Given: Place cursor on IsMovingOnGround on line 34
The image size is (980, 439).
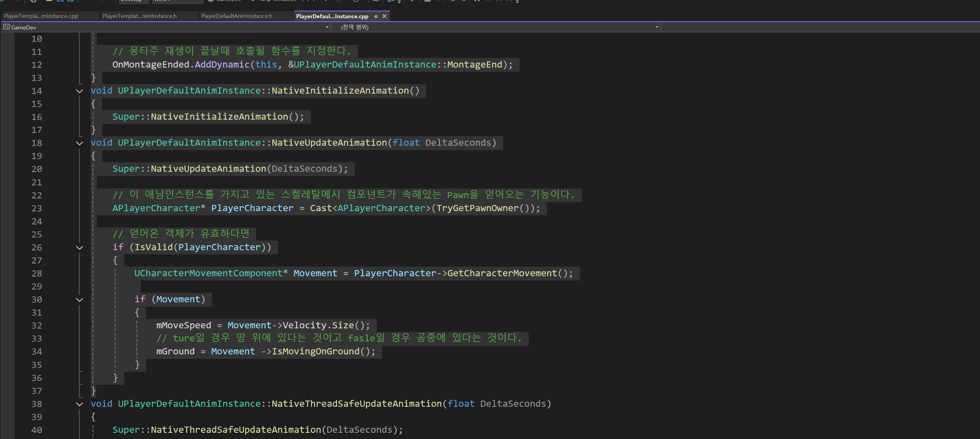Looking at the screenshot, I should pyautogui.click(x=315, y=352).
